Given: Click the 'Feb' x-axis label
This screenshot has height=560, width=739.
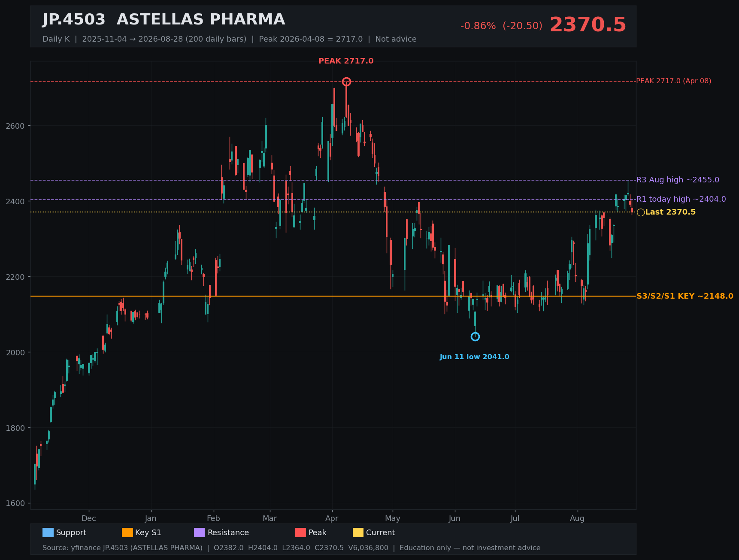Looking at the screenshot, I should tap(213, 518).
